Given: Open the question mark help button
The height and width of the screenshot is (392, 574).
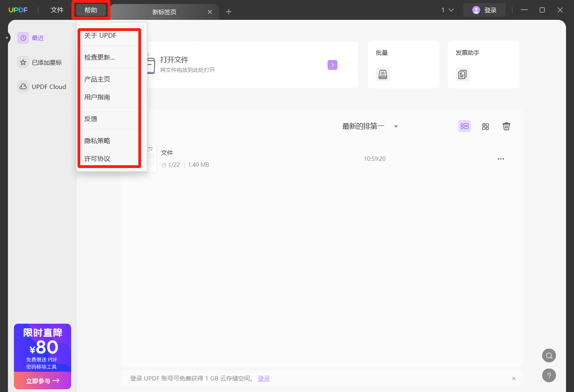Looking at the screenshot, I should [x=549, y=375].
